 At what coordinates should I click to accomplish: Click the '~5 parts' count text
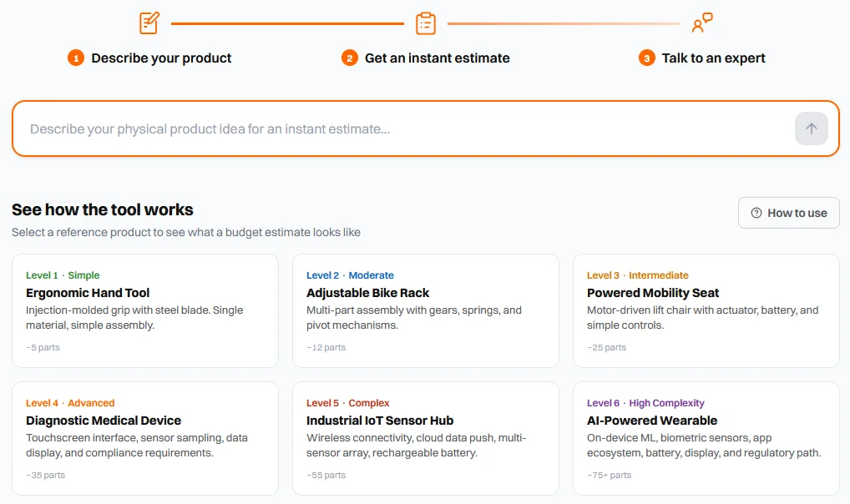click(43, 347)
